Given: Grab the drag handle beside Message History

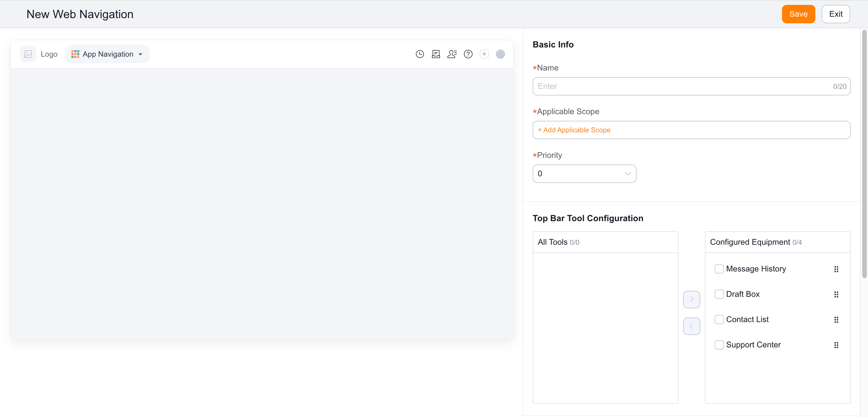Looking at the screenshot, I should click(836, 269).
